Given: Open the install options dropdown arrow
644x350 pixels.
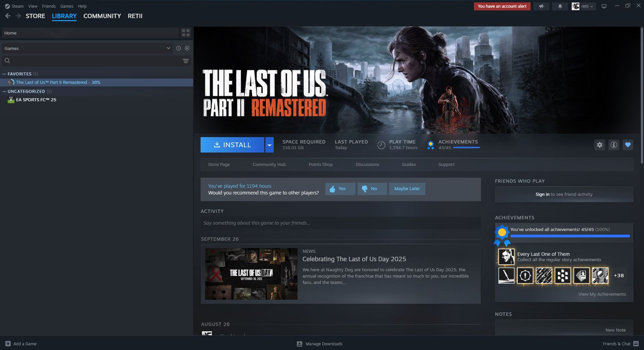Looking at the screenshot, I should pos(270,145).
